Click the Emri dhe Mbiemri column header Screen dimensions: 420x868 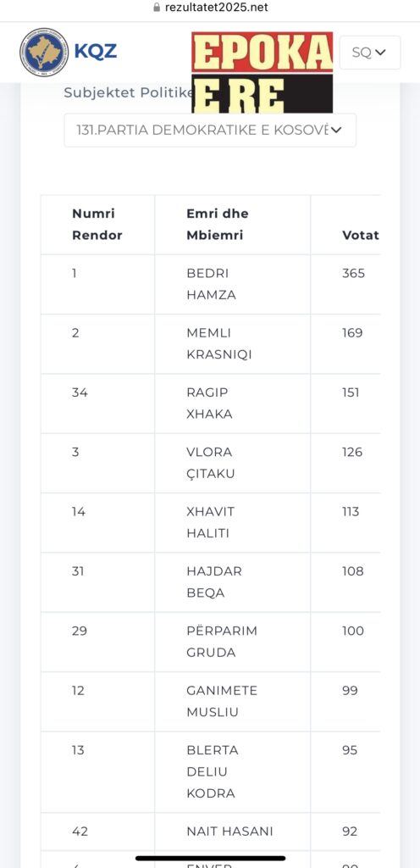[217, 224]
